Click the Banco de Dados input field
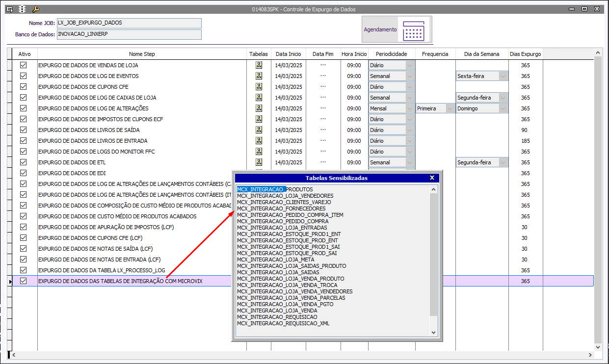The width and height of the screenshot is (609, 364). 129,34
